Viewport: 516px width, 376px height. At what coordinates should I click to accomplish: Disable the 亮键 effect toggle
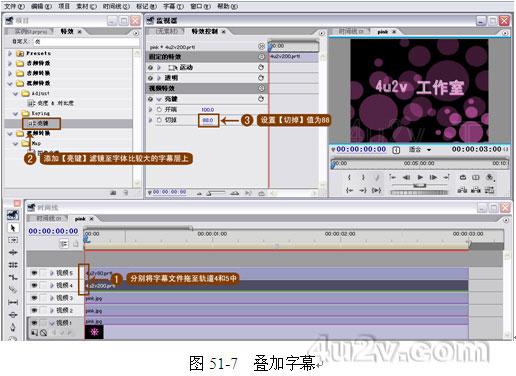tap(151, 99)
